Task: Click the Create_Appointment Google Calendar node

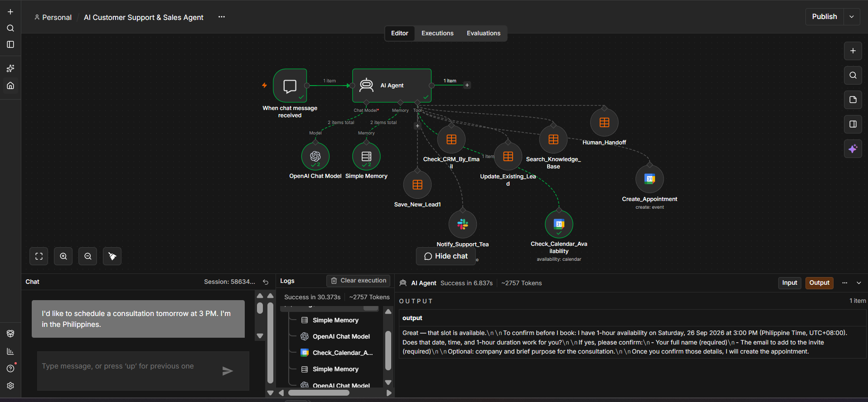Action: (650, 179)
